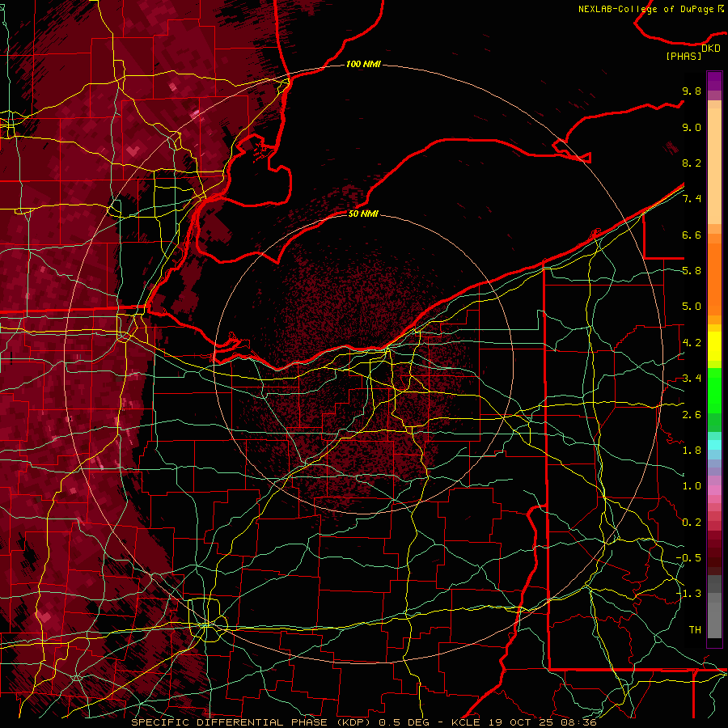The width and height of the screenshot is (728, 728).
Task: Click the DKD unit label above scale
Action: [711, 49]
